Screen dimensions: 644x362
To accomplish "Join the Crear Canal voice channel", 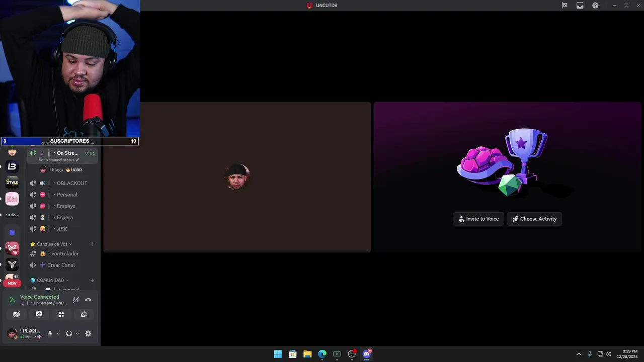I will tap(62, 265).
